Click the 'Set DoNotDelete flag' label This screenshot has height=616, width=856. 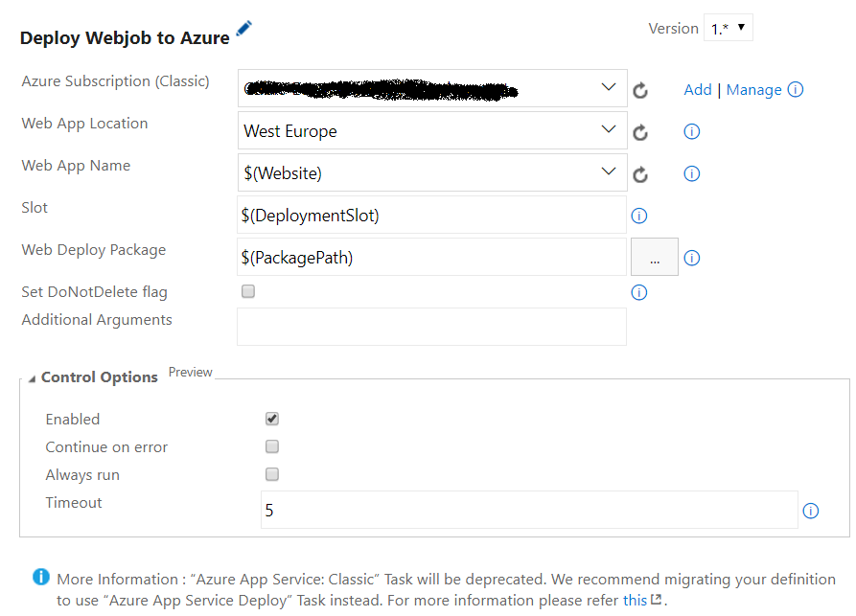pyautogui.click(x=95, y=292)
